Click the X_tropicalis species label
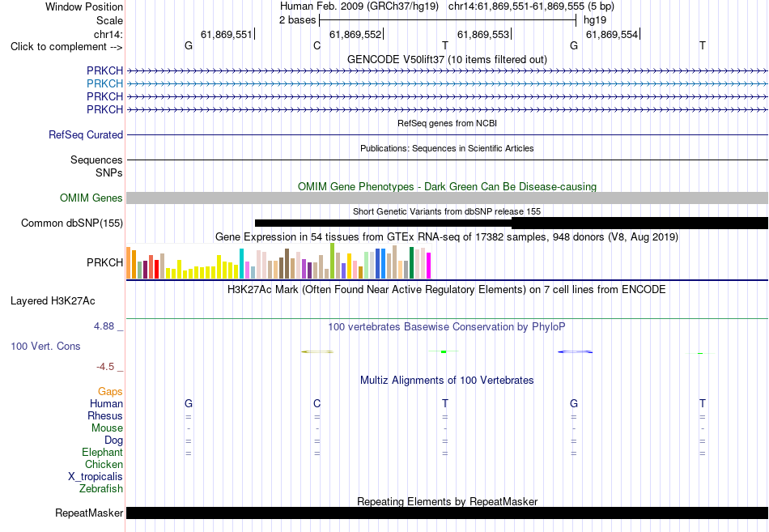769x532 pixels. pos(96,477)
